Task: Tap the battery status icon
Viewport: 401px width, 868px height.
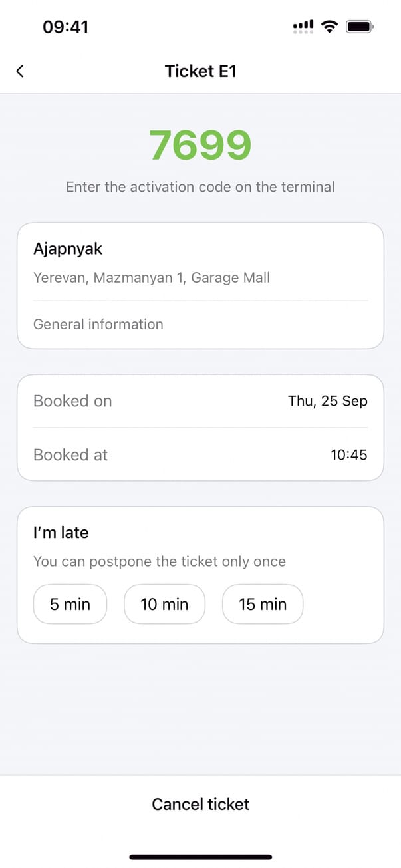Action: (360, 27)
